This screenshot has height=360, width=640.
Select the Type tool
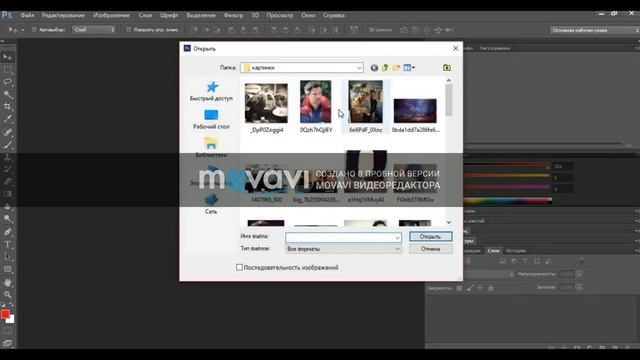coord(8,244)
